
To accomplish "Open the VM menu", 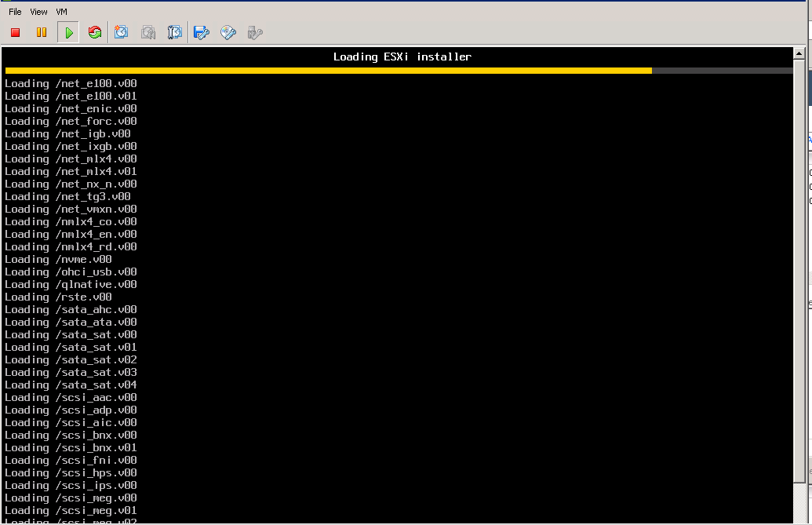I will coord(62,12).
